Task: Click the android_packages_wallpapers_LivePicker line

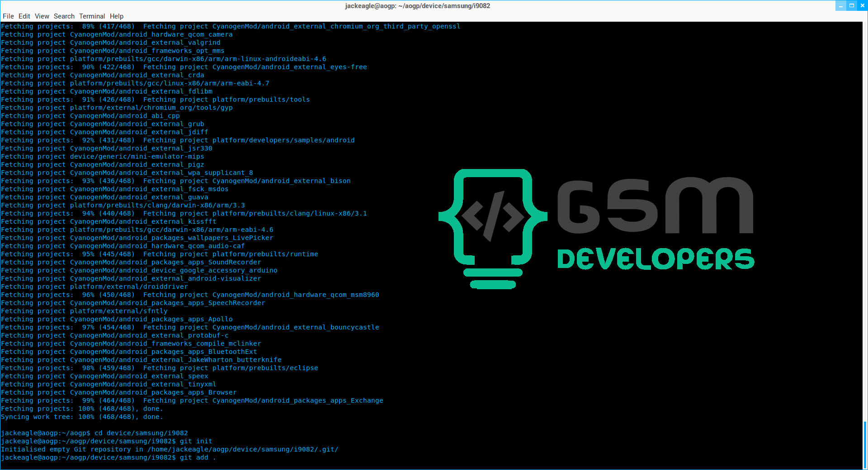Action: pos(137,238)
